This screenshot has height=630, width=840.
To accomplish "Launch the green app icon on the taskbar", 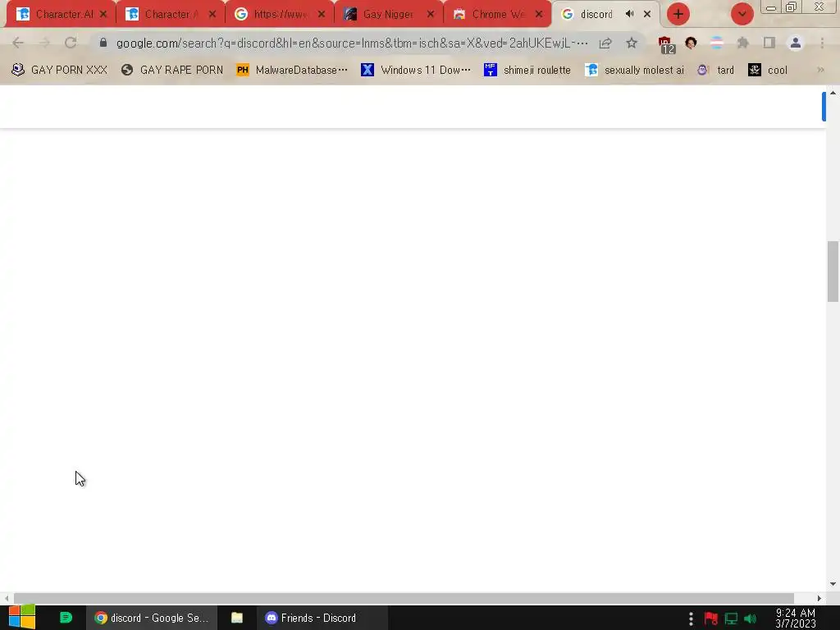I will [x=66, y=618].
